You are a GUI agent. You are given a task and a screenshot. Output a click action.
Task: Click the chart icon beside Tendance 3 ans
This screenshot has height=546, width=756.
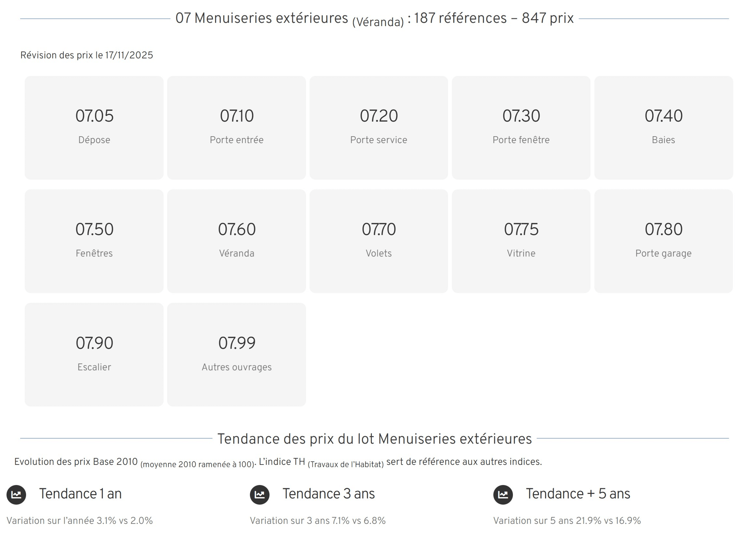(x=260, y=495)
